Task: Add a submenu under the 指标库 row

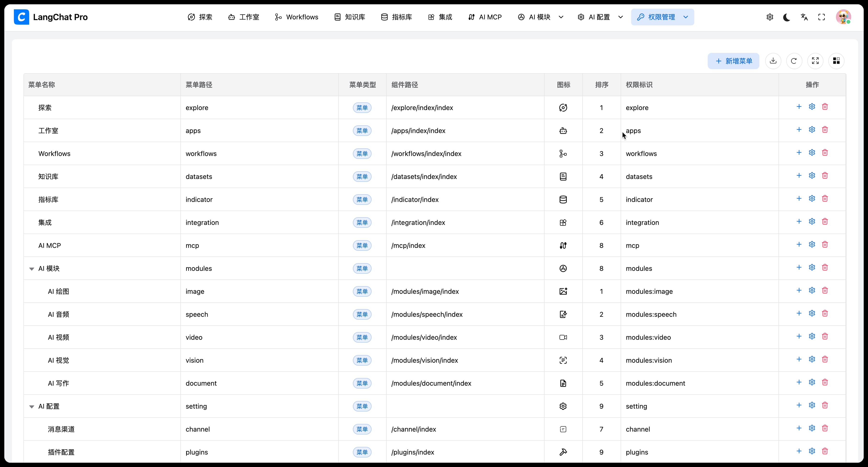Action: coord(799,199)
